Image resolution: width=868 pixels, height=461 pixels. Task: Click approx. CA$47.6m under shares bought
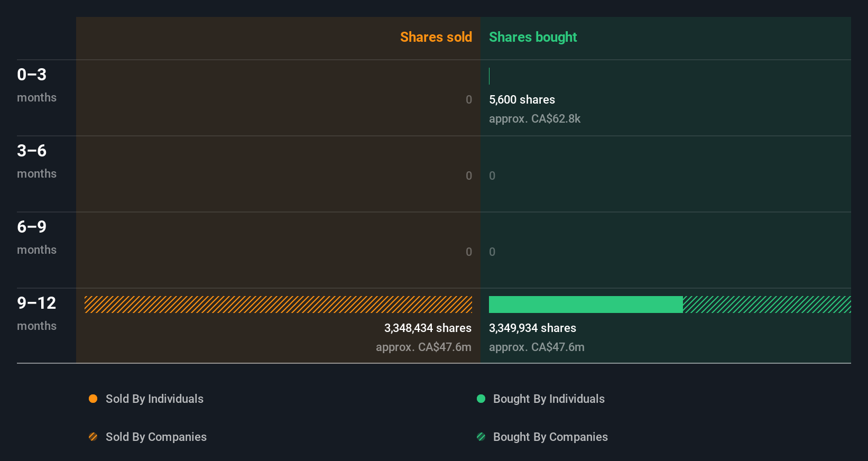(x=537, y=347)
